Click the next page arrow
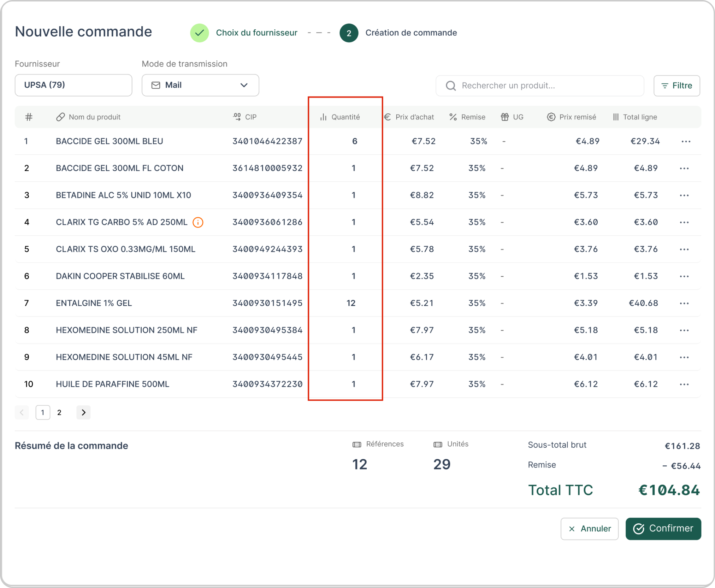The width and height of the screenshot is (715, 588). (x=83, y=412)
